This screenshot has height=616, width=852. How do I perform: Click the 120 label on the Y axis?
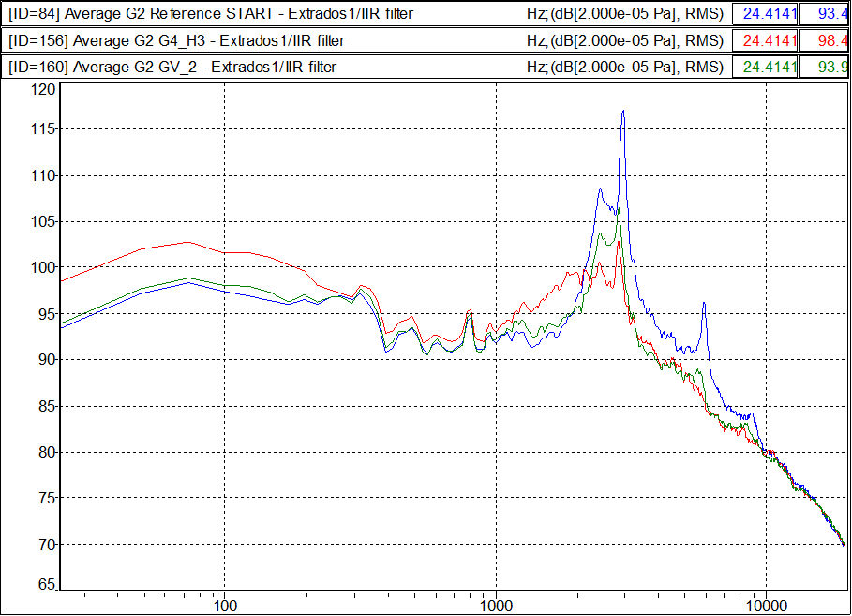click(42, 89)
